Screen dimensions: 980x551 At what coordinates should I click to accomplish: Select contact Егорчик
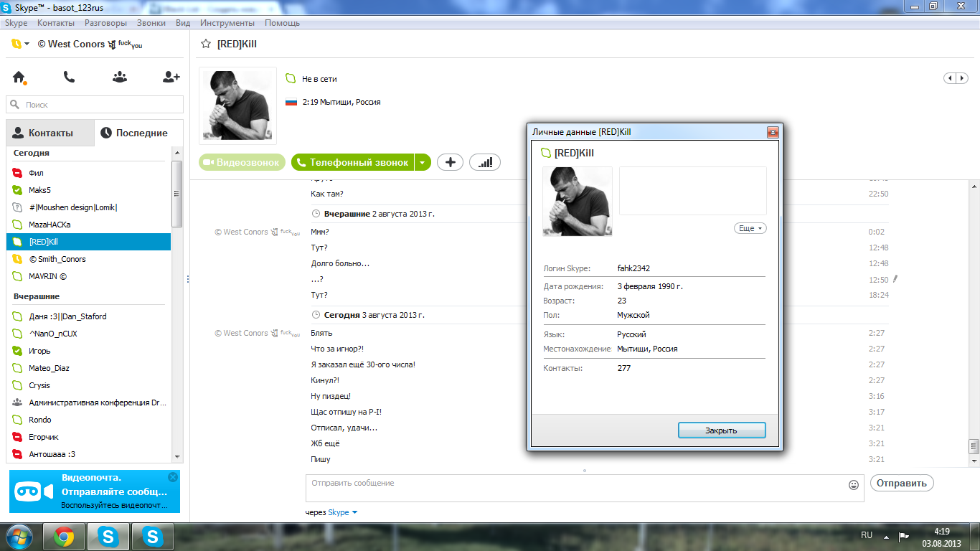tap(89, 437)
